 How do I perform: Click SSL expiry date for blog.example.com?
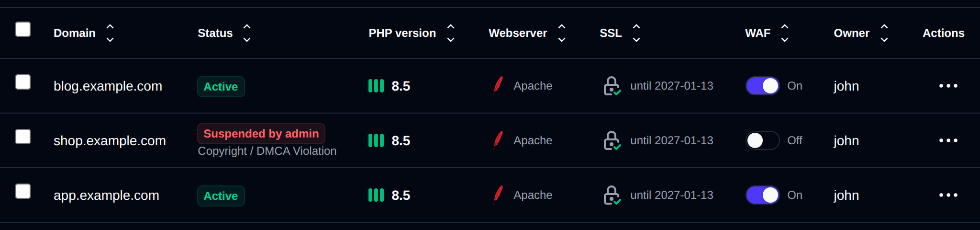click(x=672, y=86)
